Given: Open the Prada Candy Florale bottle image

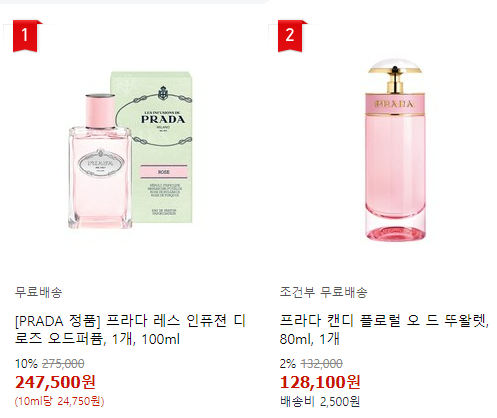Looking at the screenshot, I should pyautogui.click(x=395, y=150).
